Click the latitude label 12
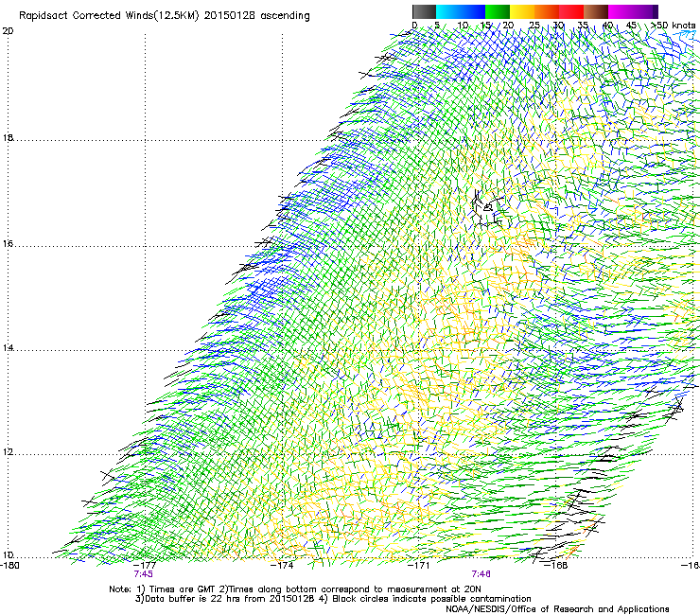The height and width of the screenshot is (615, 700). pos(8,452)
